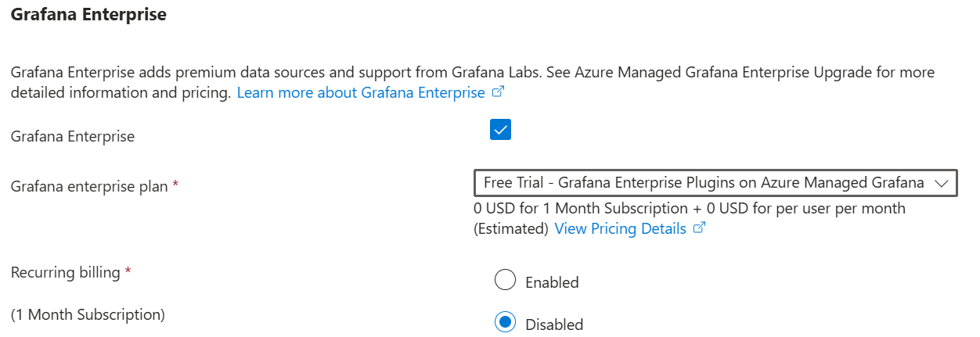Click external link icon beside Learn more link
This screenshot has height=337, width=980.
pos(498,92)
